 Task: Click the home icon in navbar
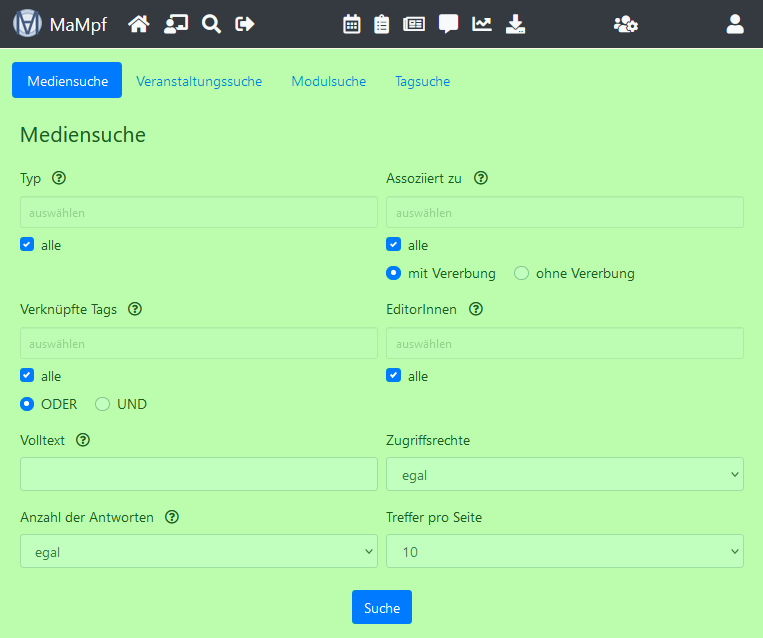coord(139,24)
